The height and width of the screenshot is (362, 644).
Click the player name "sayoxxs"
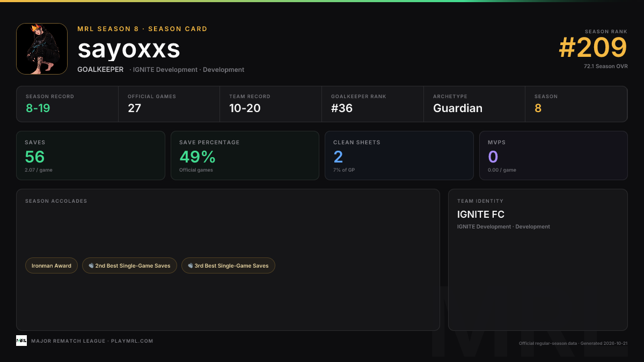(129, 49)
